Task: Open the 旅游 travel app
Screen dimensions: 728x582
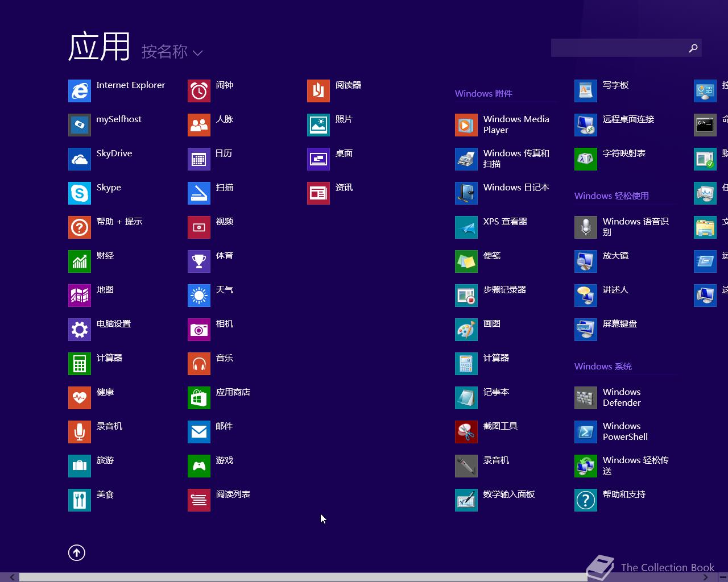Action: [x=80, y=466]
